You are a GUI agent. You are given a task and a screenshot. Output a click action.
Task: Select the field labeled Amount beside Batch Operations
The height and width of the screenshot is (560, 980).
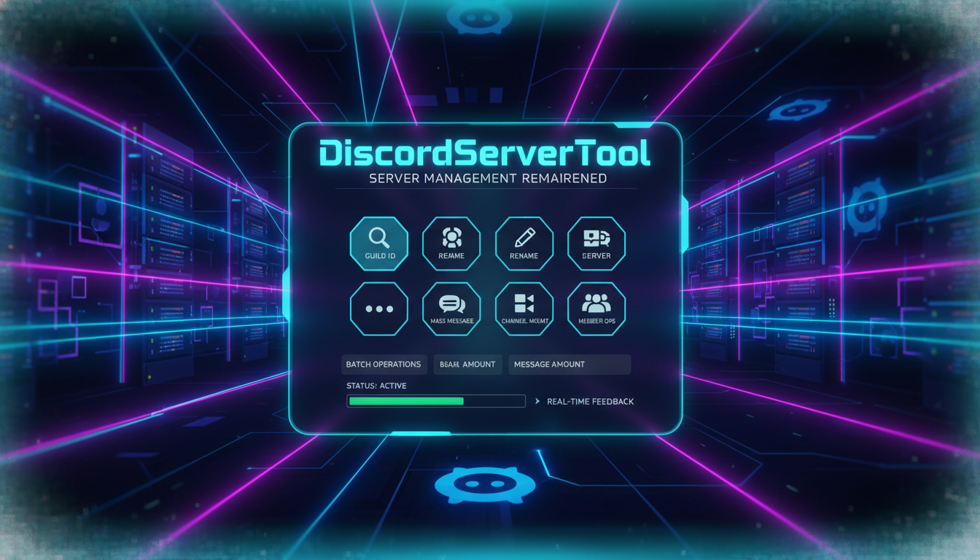(x=467, y=365)
